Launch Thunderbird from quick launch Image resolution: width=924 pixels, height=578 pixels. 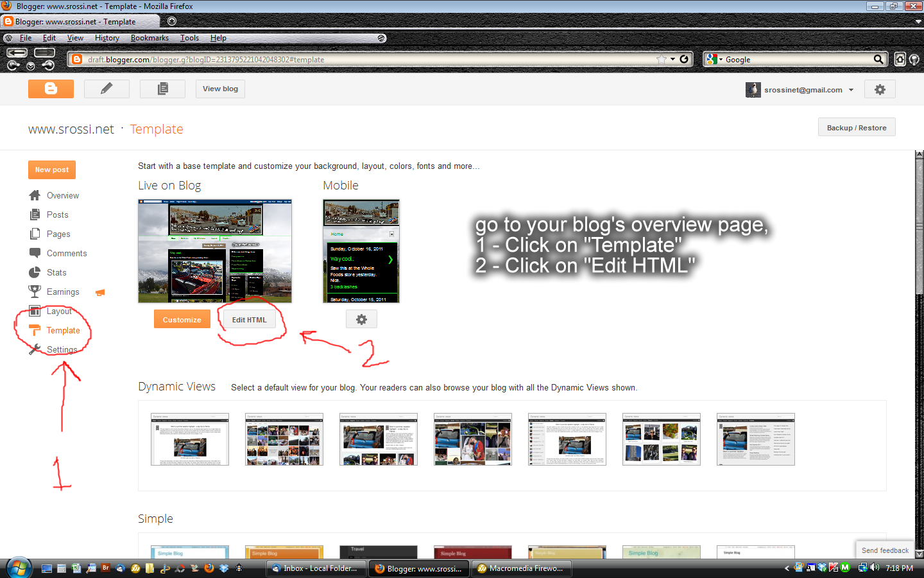point(121,568)
